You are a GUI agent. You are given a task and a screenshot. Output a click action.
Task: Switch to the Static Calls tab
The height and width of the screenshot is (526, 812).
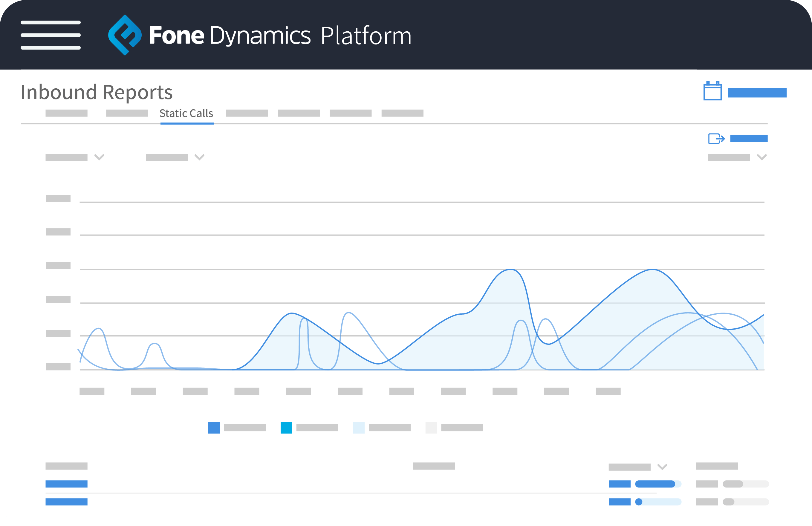pyautogui.click(x=186, y=113)
